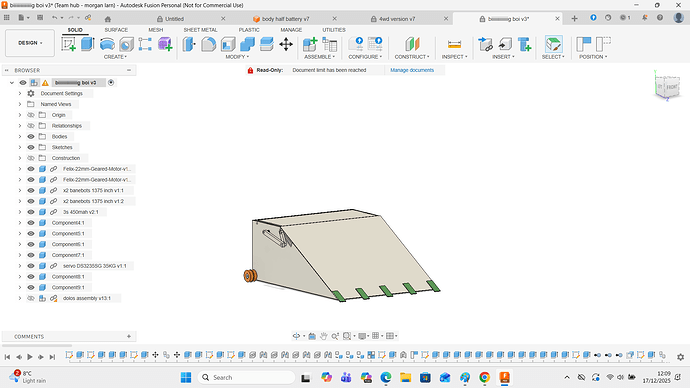Open the body half battery v7 document tab
This screenshot has width=690, height=388.
(285, 19)
